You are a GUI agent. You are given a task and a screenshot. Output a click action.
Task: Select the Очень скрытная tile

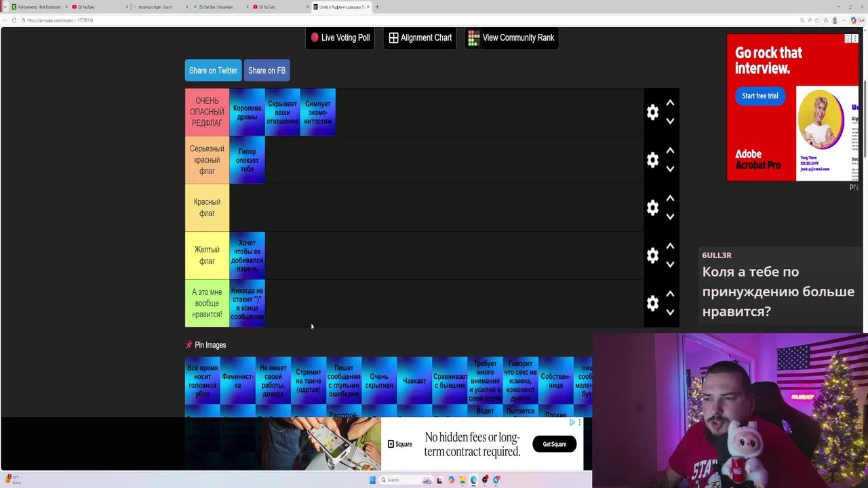[x=379, y=380]
